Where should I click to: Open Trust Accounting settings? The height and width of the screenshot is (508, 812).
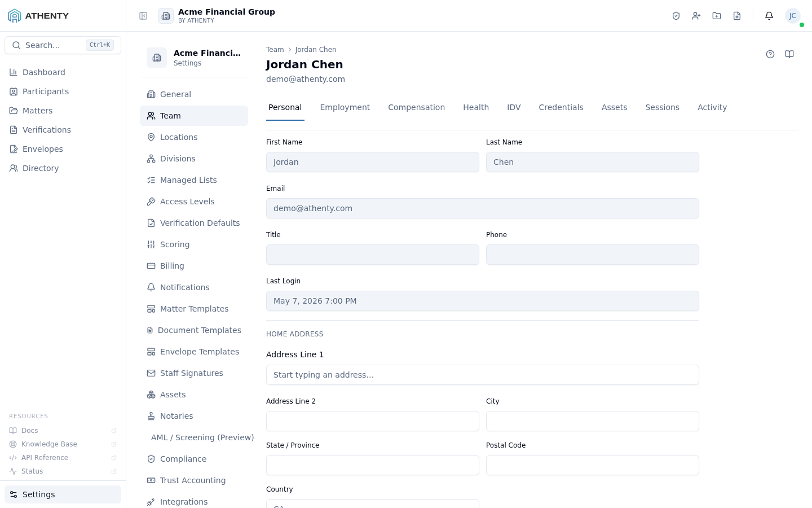[194, 480]
